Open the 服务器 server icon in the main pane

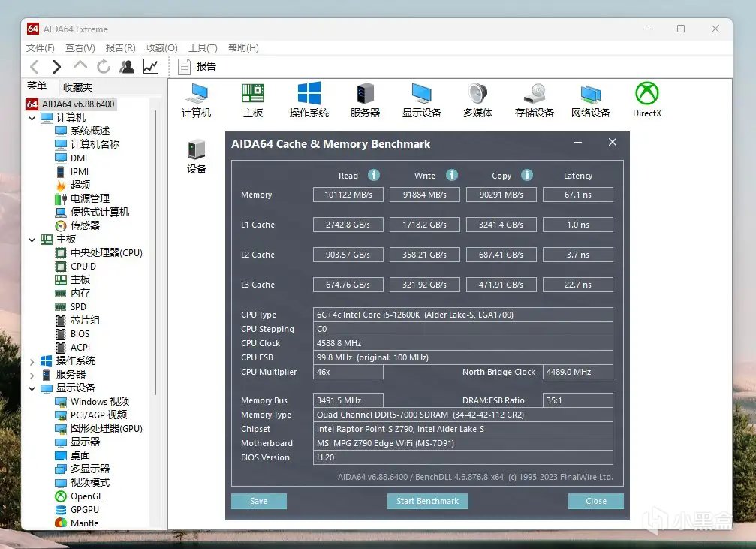[x=365, y=100]
